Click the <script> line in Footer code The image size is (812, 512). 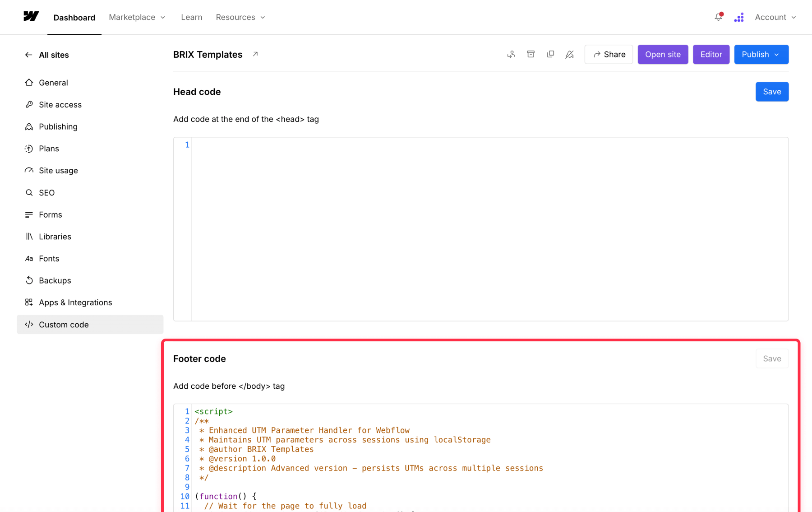coord(214,411)
